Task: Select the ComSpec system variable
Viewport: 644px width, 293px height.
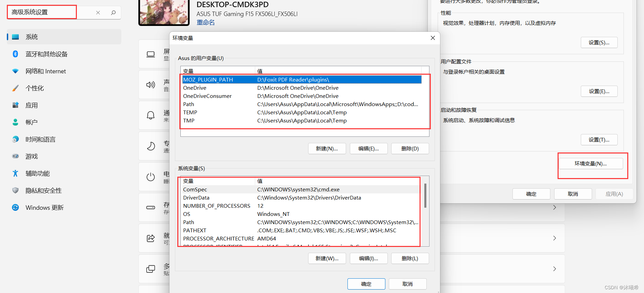Action: (301, 190)
